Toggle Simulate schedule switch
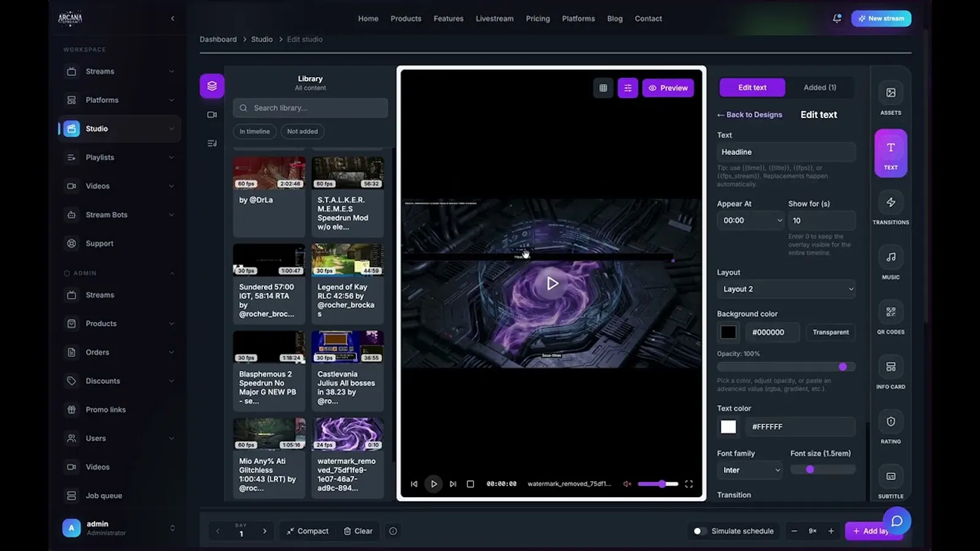 tap(699, 531)
